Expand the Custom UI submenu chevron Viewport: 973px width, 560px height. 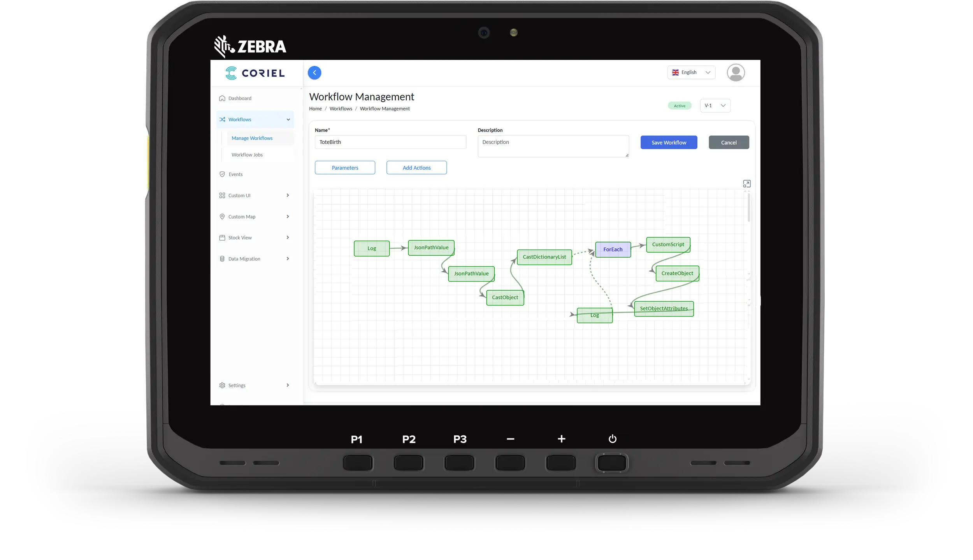click(x=288, y=195)
